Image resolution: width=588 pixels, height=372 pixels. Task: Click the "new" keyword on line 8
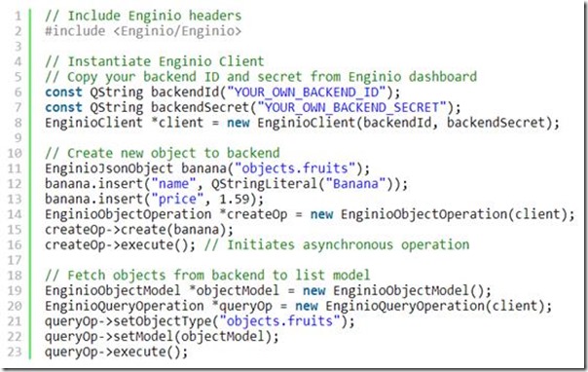point(239,123)
